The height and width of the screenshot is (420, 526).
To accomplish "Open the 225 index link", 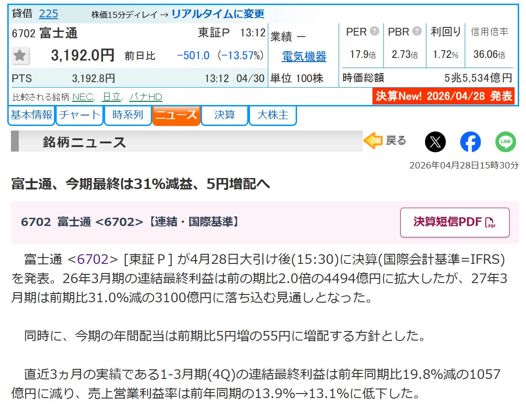I will pos(48,14).
